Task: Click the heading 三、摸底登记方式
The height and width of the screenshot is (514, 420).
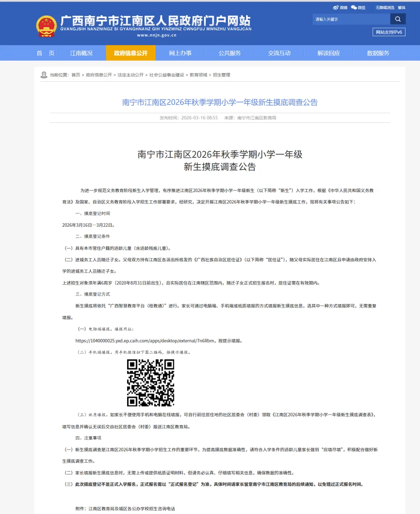Action: click(x=93, y=294)
